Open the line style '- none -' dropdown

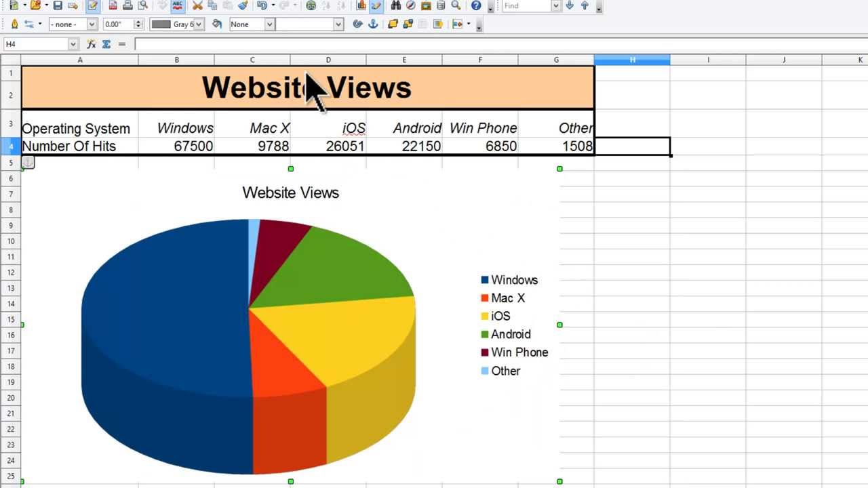tap(92, 24)
